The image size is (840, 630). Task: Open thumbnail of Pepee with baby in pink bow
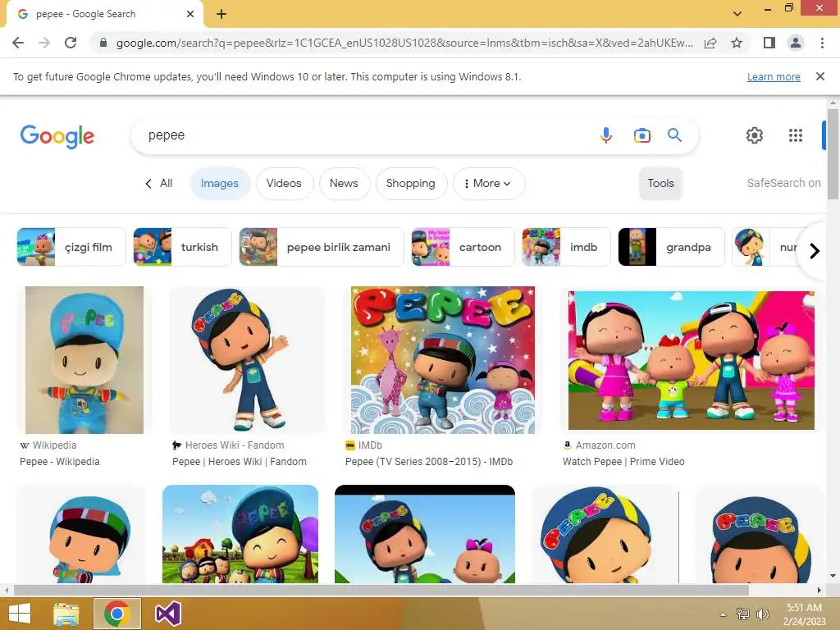[x=425, y=534]
